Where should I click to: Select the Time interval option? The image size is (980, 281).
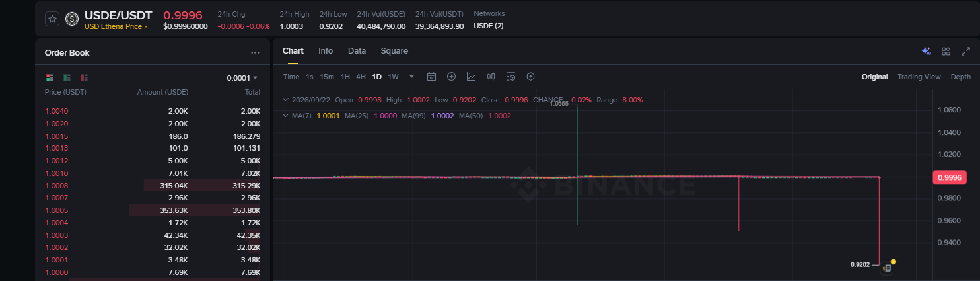291,77
